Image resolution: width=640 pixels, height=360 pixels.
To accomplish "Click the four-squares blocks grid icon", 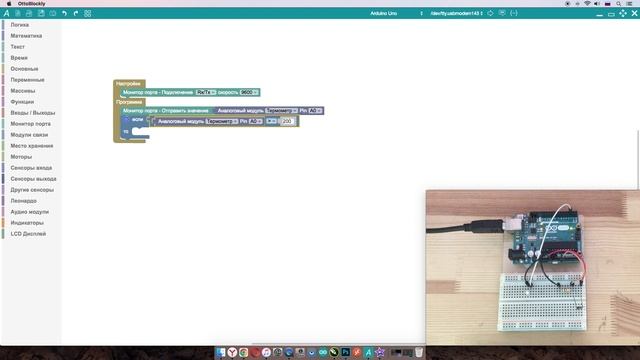I will (x=88, y=13).
